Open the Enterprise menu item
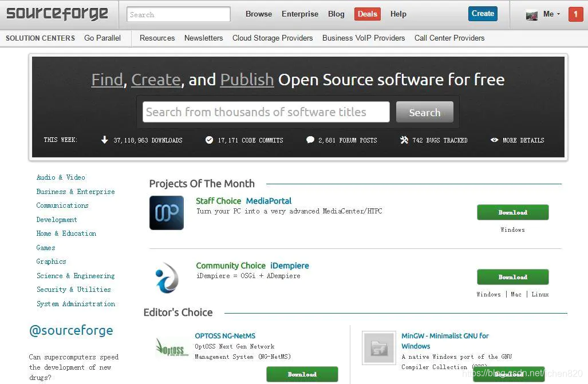 pos(300,14)
